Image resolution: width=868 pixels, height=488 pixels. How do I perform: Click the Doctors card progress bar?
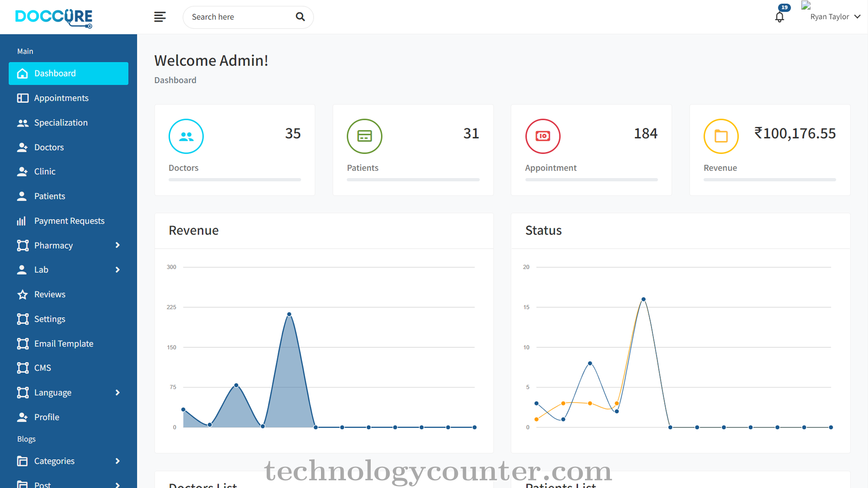235,180
